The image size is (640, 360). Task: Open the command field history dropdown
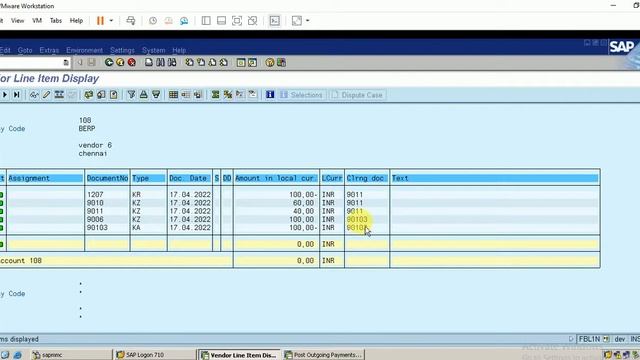[x=66, y=62]
